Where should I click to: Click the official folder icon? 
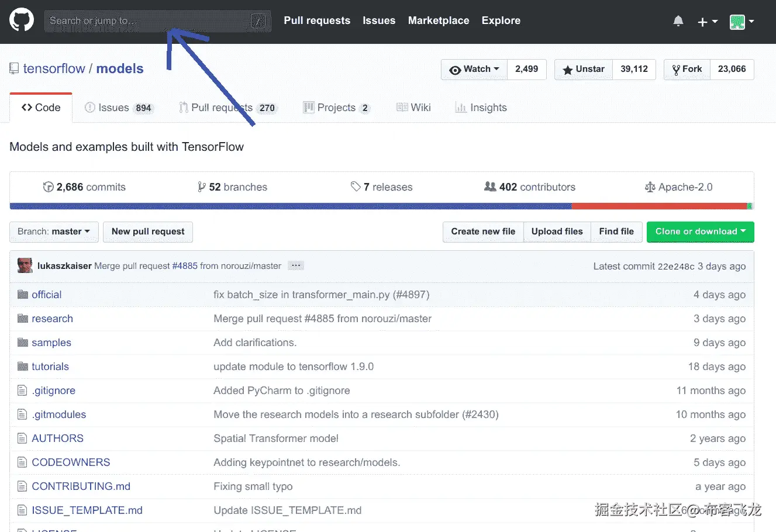23,294
